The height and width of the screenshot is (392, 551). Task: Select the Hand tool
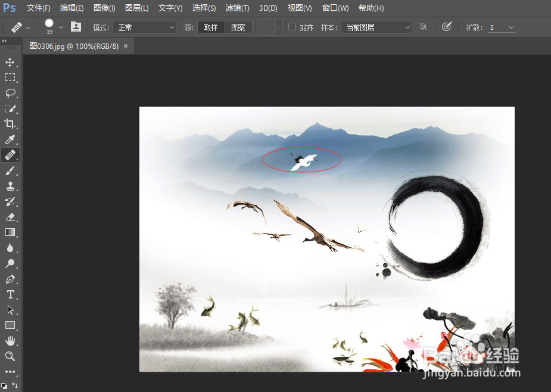click(x=10, y=341)
